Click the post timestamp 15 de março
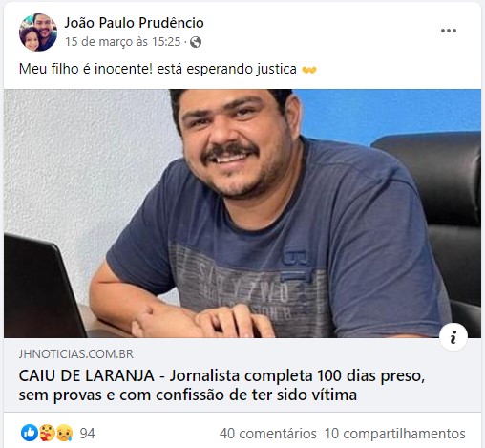485x448 pixels. point(123,42)
